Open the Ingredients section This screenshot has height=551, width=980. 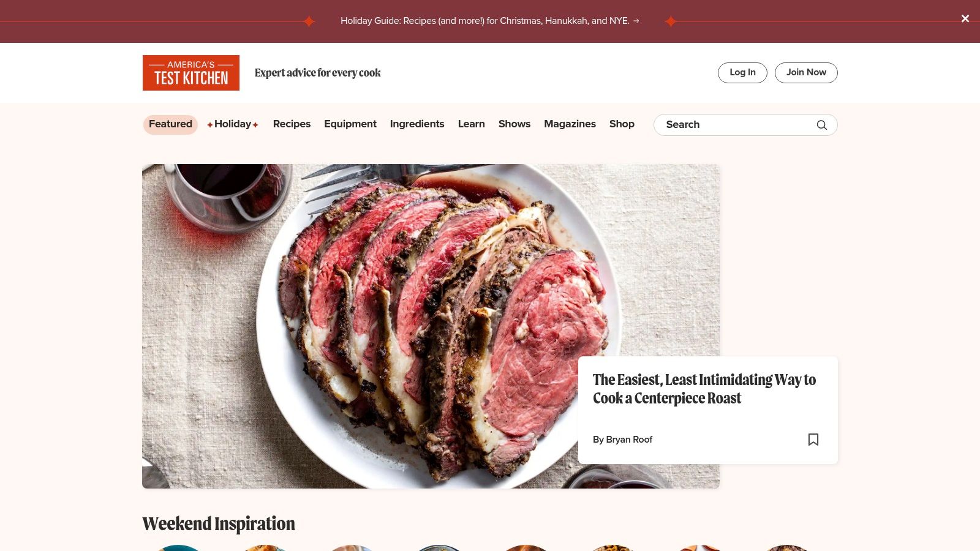click(x=417, y=124)
